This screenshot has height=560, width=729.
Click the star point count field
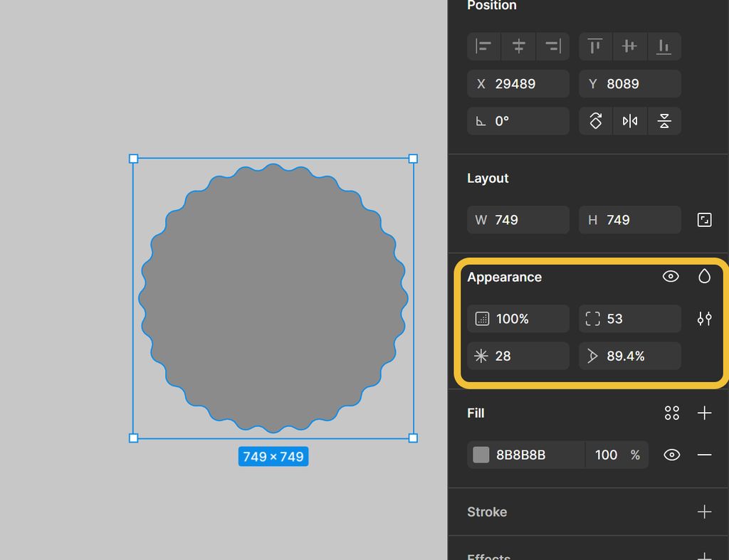[518, 356]
